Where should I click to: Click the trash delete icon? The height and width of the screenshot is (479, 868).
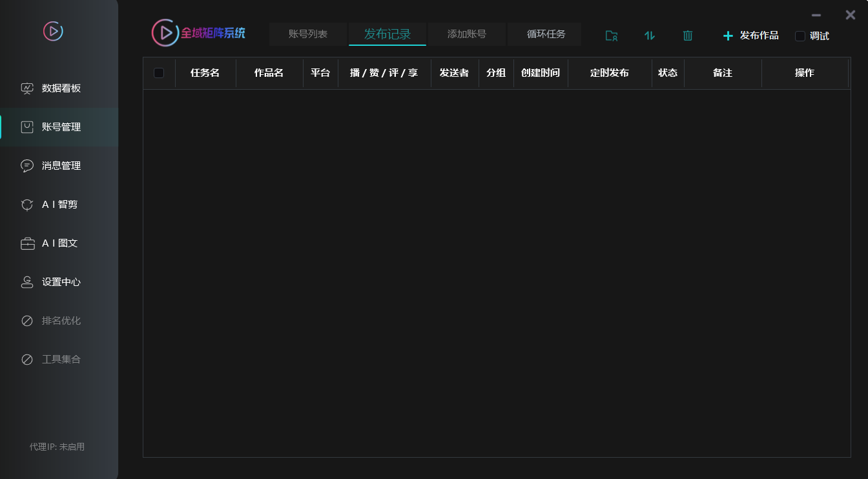688,36
